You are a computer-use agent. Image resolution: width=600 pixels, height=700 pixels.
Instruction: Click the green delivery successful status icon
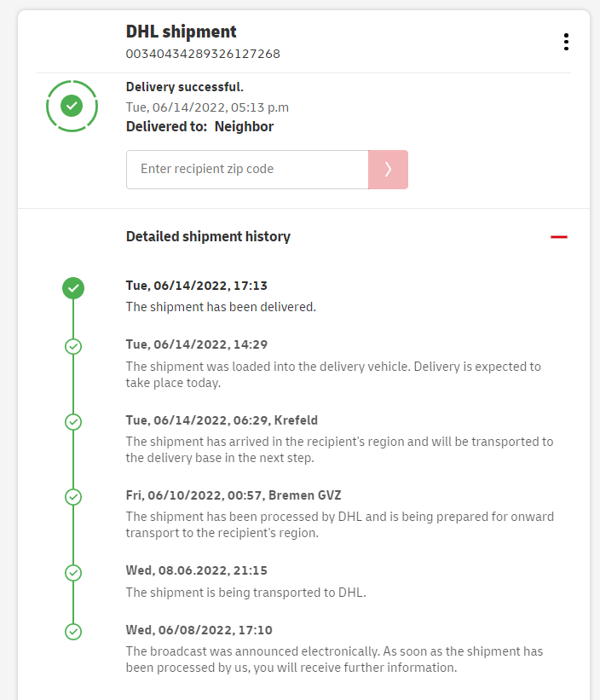pyautogui.click(x=72, y=106)
